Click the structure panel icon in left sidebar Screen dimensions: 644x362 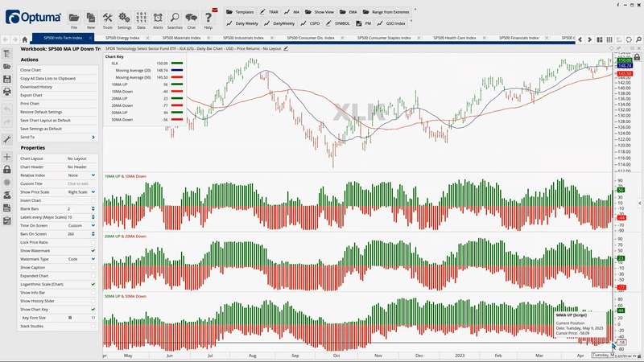pyautogui.click(x=7, y=54)
